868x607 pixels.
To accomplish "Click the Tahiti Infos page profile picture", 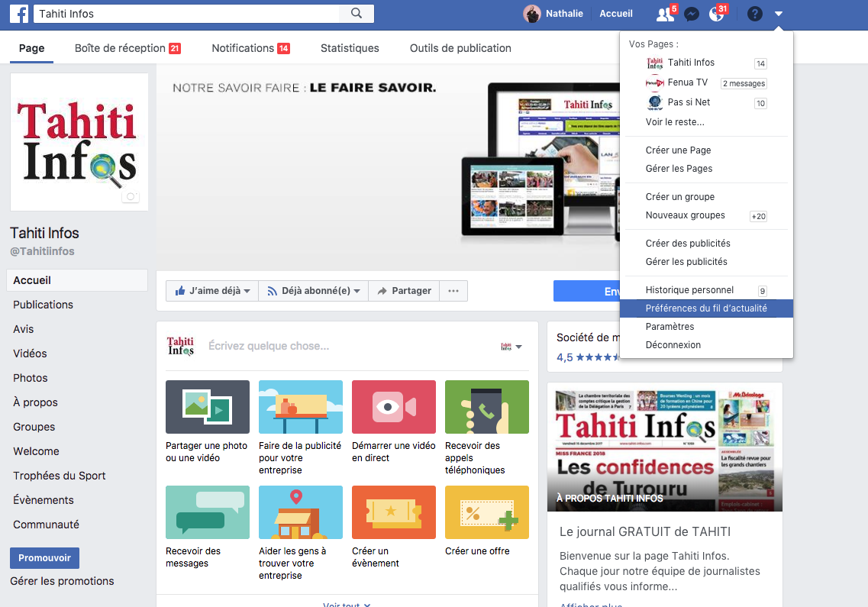I will pos(79,142).
